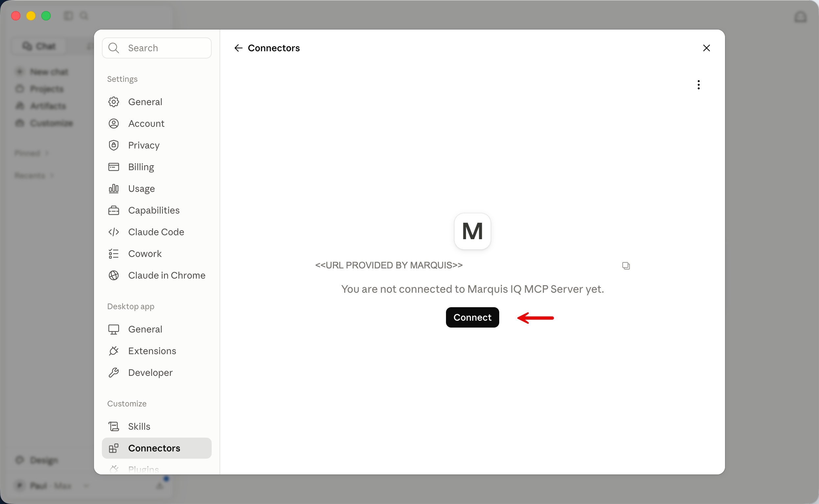Open Projects in background sidebar
The image size is (819, 504).
39,89
